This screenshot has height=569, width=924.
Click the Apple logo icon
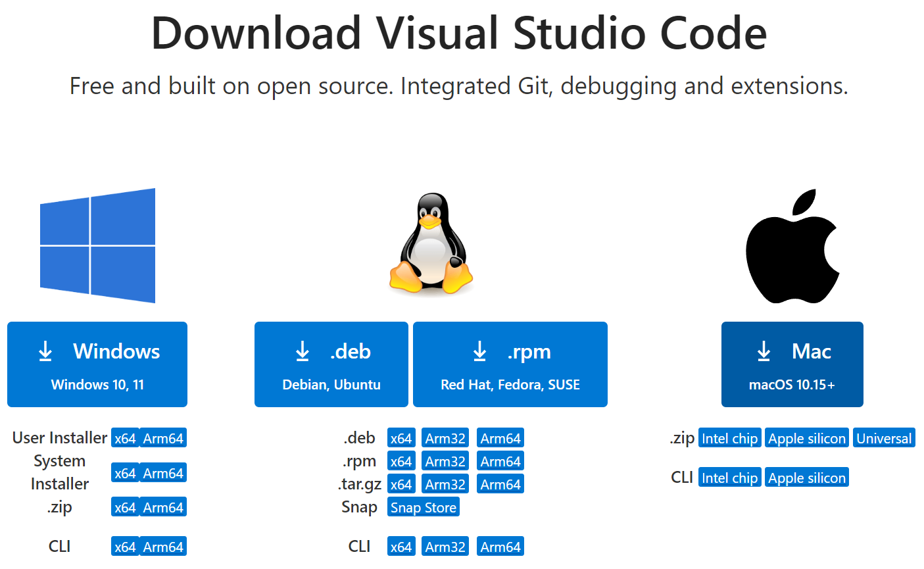792,246
